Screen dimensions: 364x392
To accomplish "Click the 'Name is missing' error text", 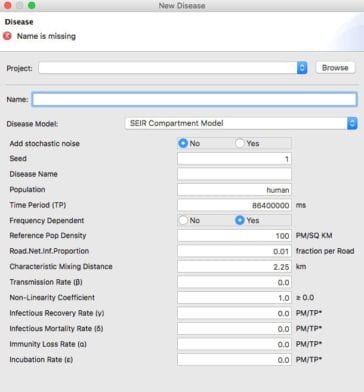I will pyautogui.click(x=46, y=36).
